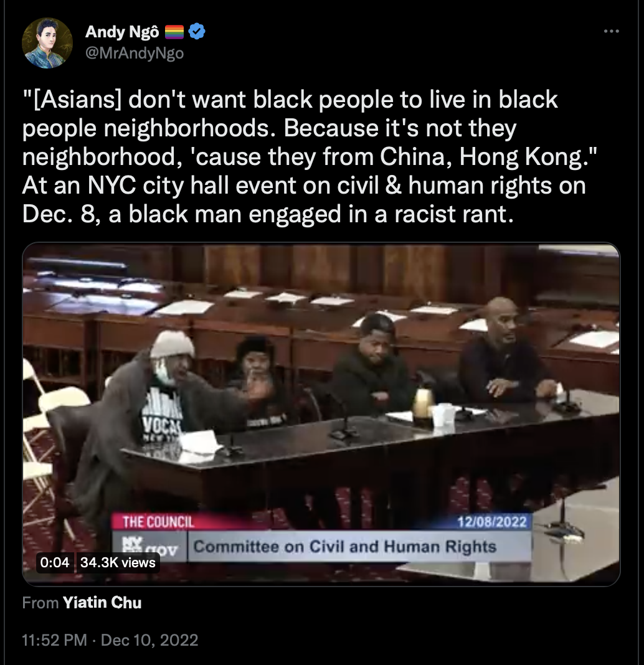Open the Yiatin Chu source link
Viewport: 644px width, 665px height.
coord(102,603)
